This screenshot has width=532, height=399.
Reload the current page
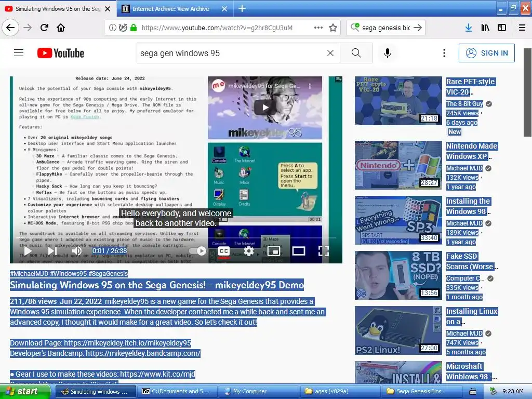[44, 28]
